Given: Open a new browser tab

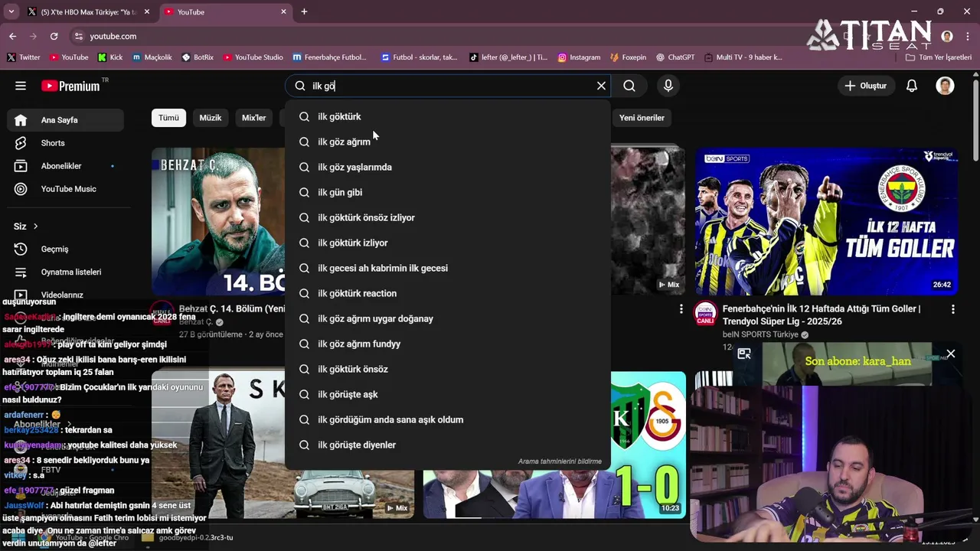Looking at the screenshot, I should coord(304,11).
